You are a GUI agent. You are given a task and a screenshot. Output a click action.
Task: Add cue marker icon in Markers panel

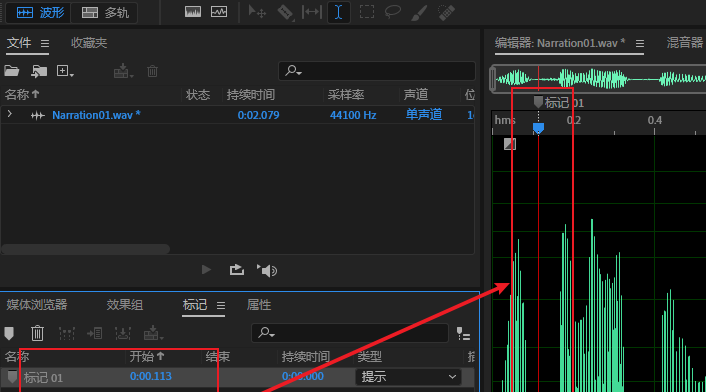(9, 333)
